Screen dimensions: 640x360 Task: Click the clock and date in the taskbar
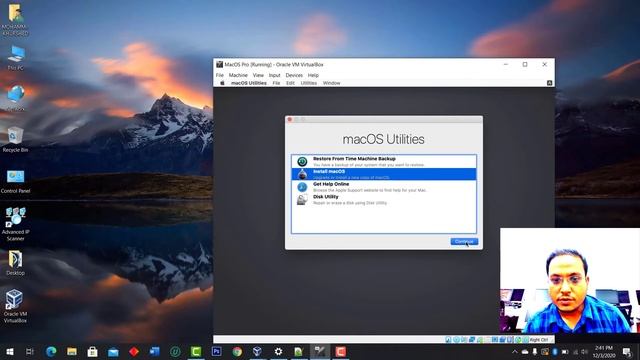point(604,351)
